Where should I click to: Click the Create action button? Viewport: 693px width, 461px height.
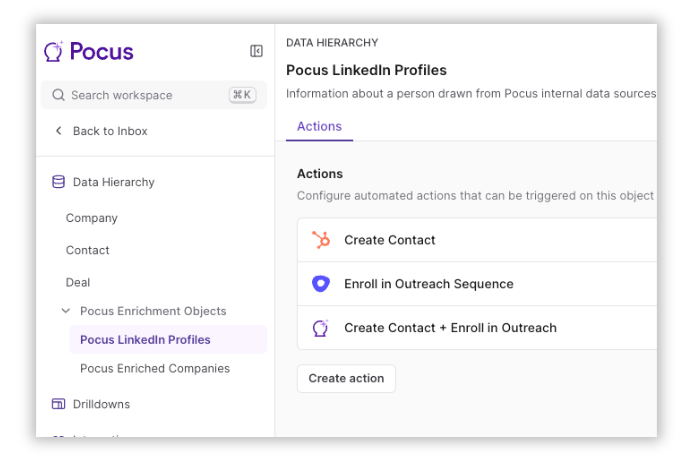pyautogui.click(x=346, y=378)
